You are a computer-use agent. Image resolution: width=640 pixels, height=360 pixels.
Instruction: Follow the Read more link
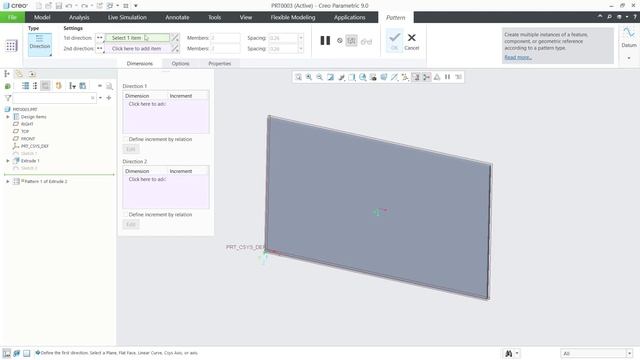518,57
